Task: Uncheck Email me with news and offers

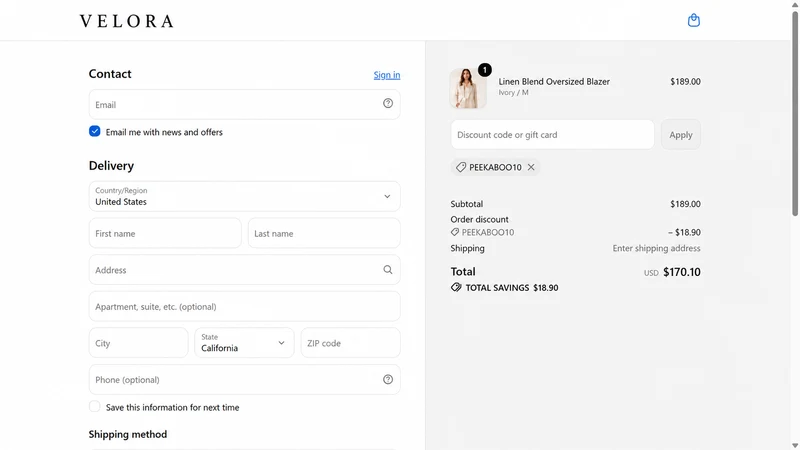Action: click(94, 131)
